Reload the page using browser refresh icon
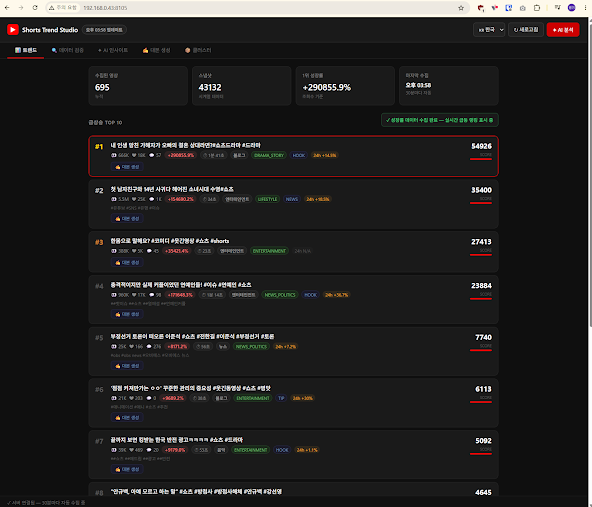This screenshot has height=507, width=592. click(x=35, y=8)
